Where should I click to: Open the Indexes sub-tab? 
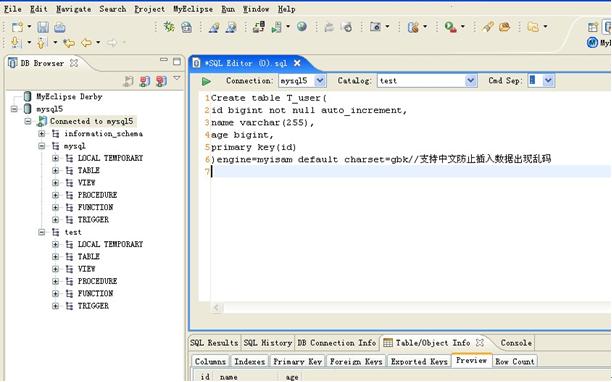pyautogui.click(x=250, y=362)
